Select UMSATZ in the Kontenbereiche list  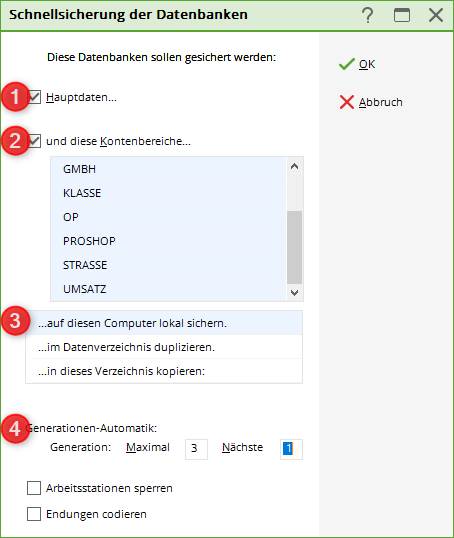pyautogui.click(x=168, y=289)
